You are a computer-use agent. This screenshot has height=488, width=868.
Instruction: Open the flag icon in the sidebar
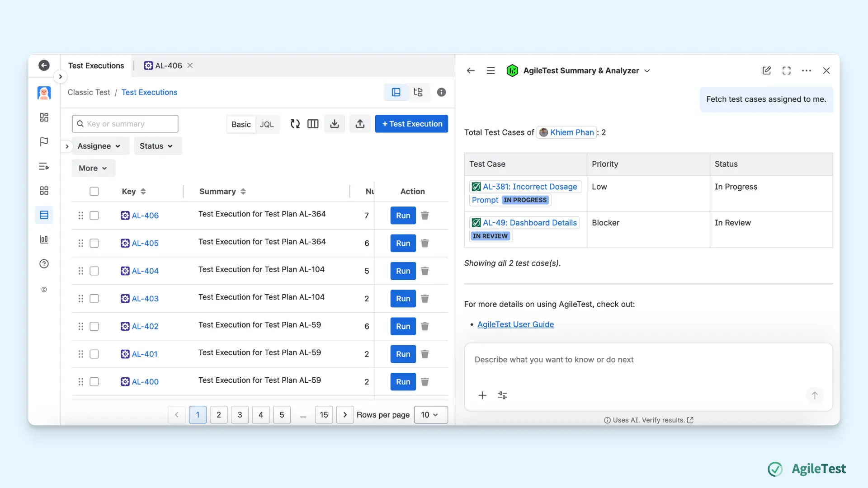[x=44, y=142]
